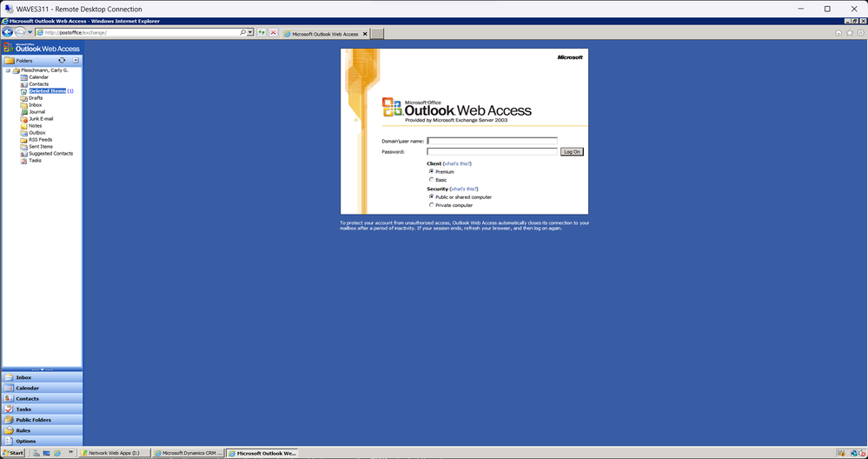This screenshot has height=459, width=868.
Task: Click the Folders header label
Action: pos(24,60)
